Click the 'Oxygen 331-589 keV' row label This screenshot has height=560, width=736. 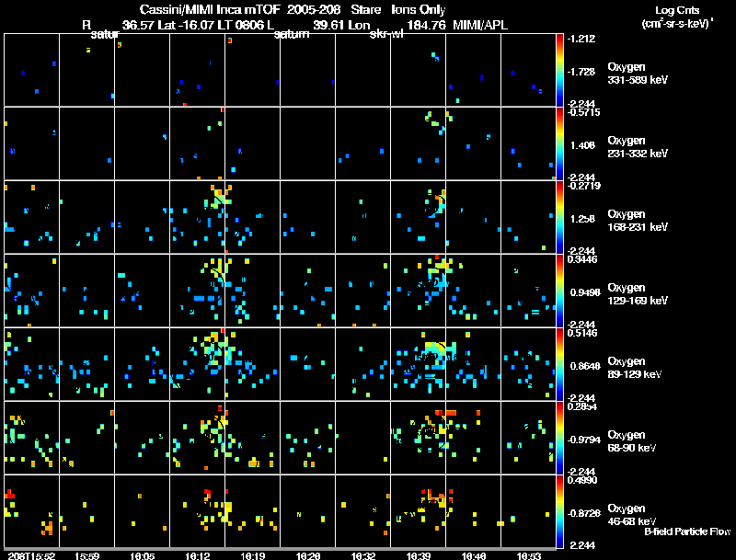[638, 74]
